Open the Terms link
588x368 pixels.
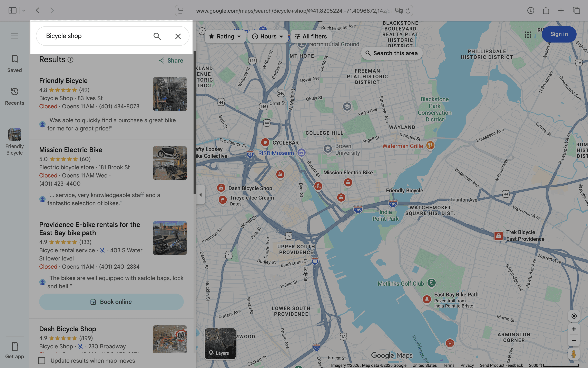pos(449,365)
